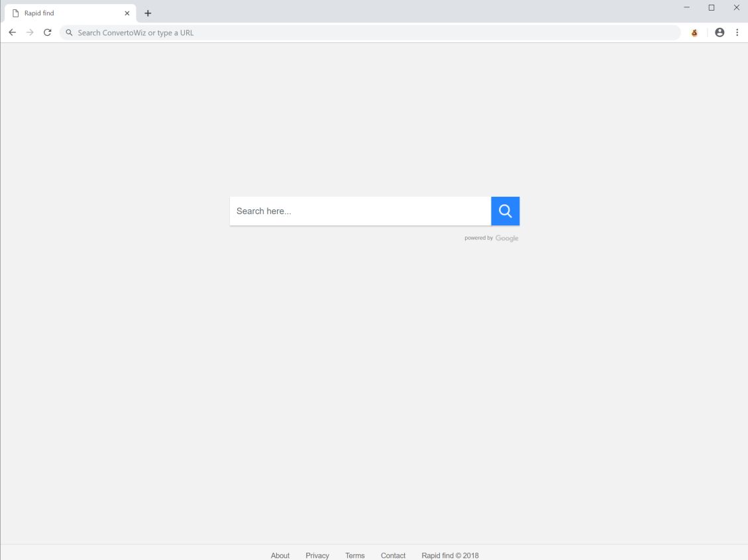Click the browser forward arrow
Image resolution: width=748 pixels, height=560 pixels.
click(30, 32)
